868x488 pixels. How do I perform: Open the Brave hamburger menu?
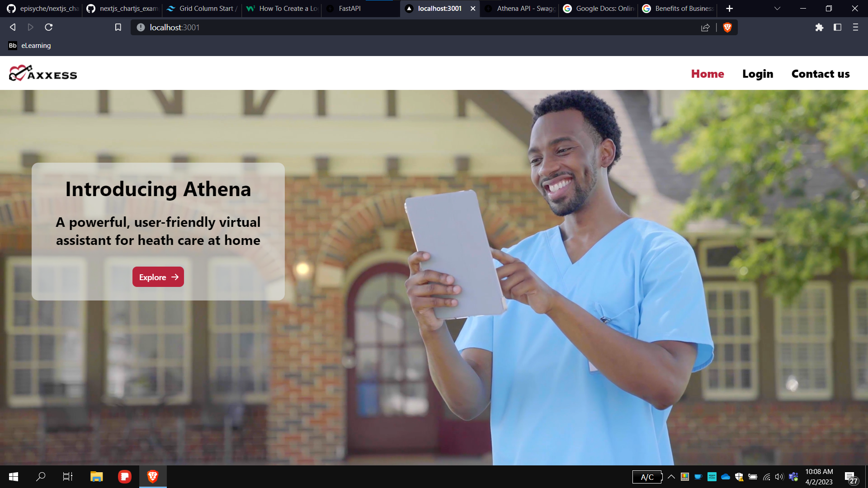pyautogui.click(x=855, y=28)
